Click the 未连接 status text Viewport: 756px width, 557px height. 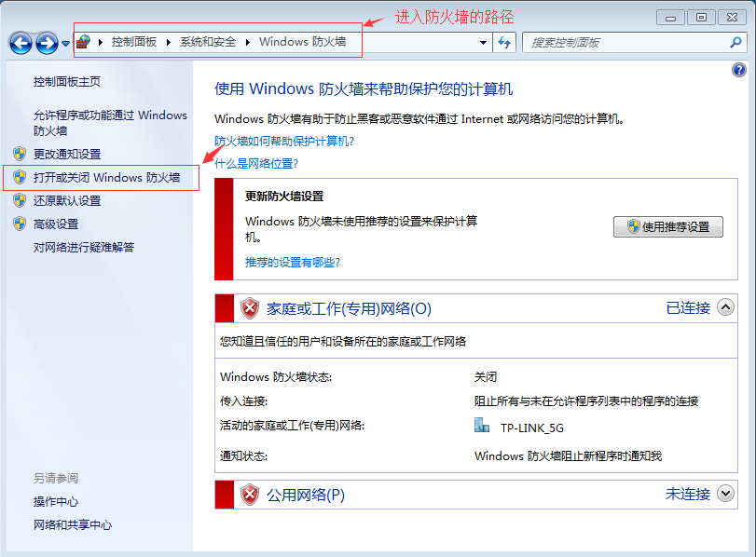[x=688, y=495]
